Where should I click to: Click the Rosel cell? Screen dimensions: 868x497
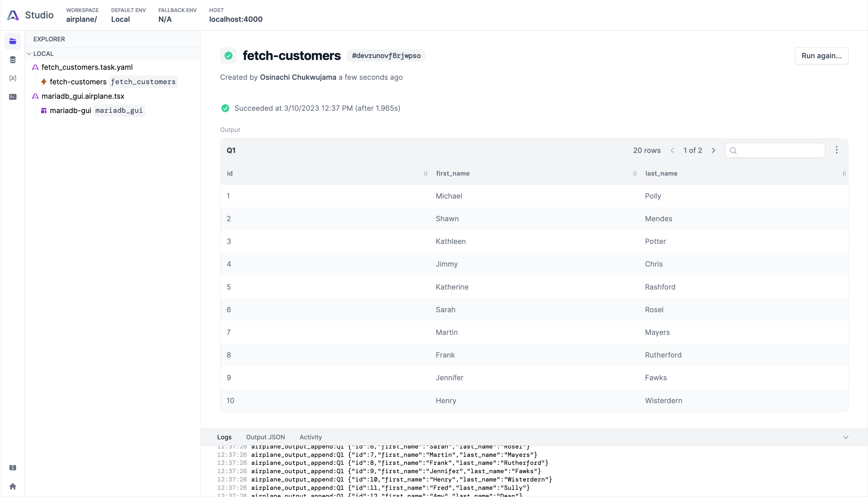point(654,310)
